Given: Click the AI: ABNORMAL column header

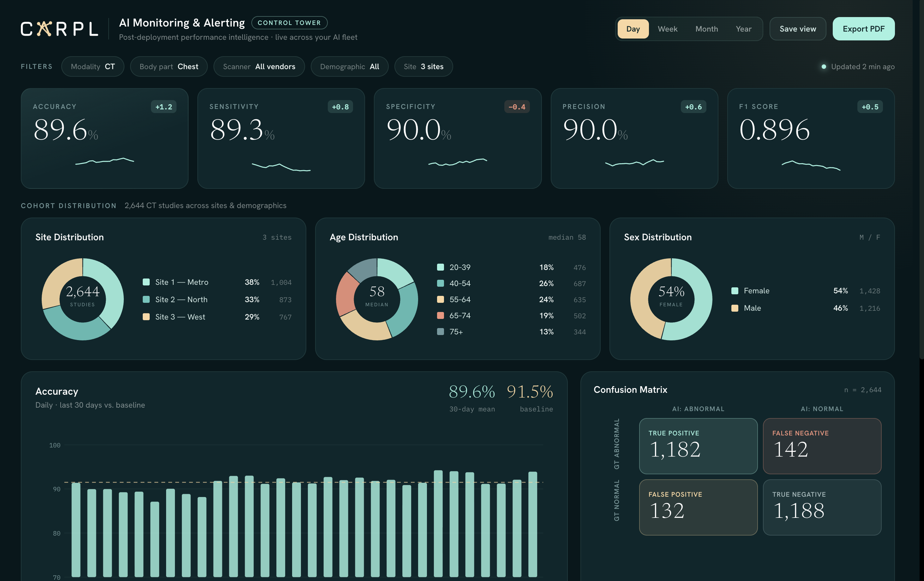Looking at the screenshot, I should (x=698, y=409).
